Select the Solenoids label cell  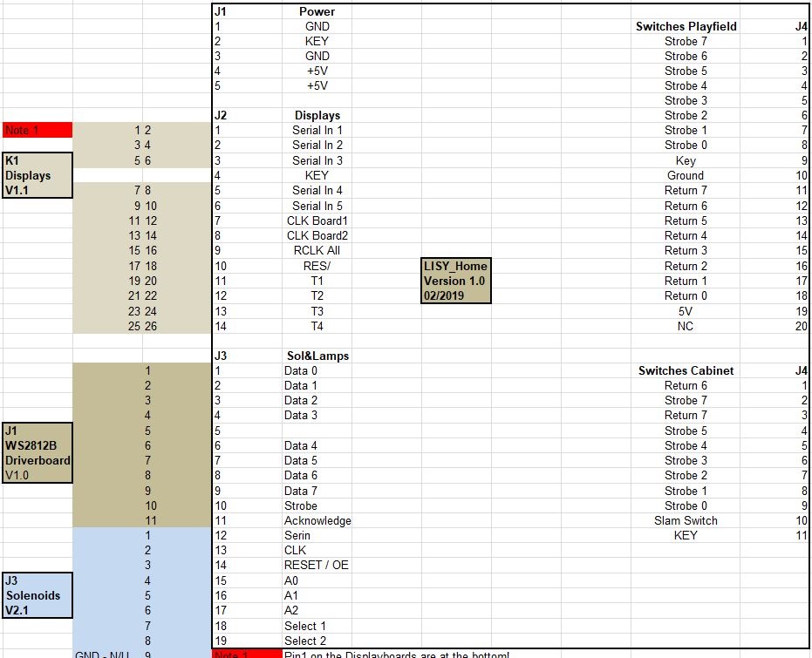tap(37, 595)
